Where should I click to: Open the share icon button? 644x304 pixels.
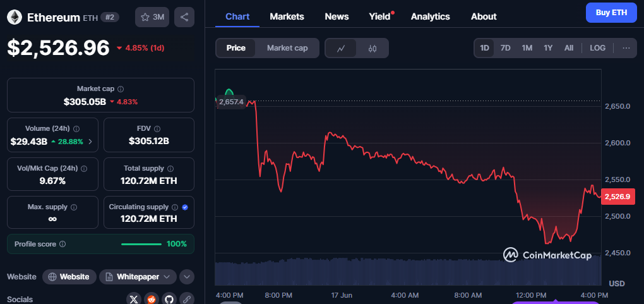click(x=184, y=17)
